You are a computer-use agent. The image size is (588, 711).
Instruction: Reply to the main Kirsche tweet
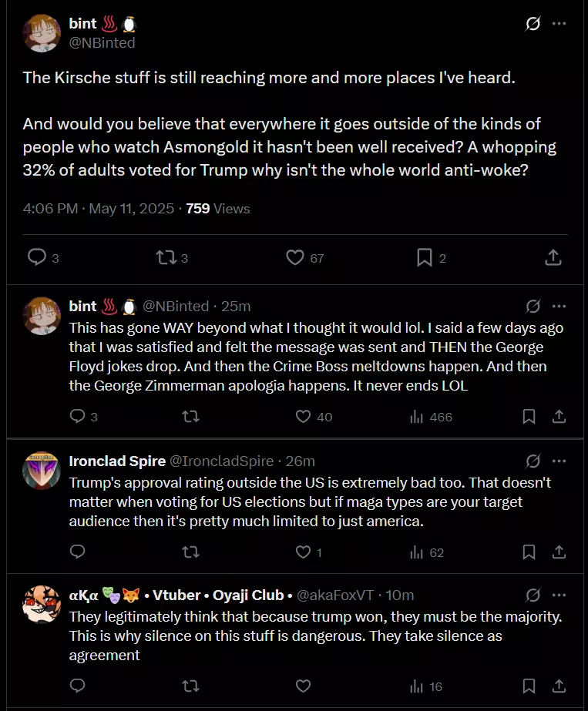tap(43, 257)
